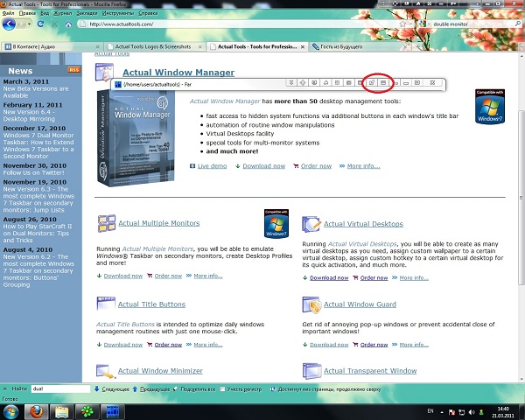Open the language indicator EN in system tray
The image size is (525, 420).
(430, 409)
